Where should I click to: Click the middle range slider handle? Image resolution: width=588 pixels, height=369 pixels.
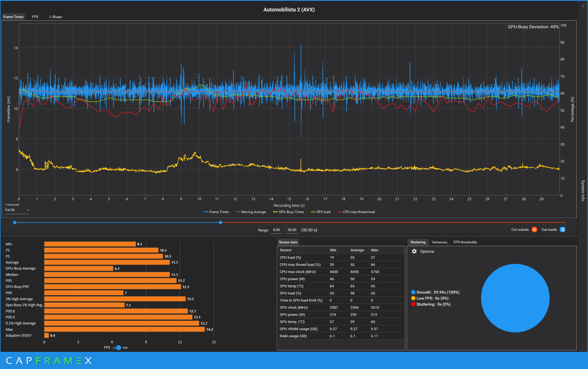click(221, 222)
